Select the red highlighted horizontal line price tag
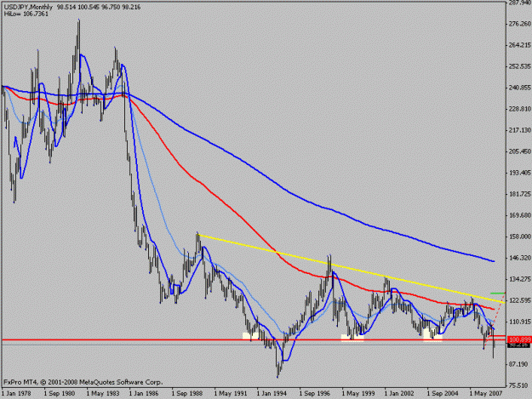The width and height of the screenshot is (532, 399). [519, 339]
